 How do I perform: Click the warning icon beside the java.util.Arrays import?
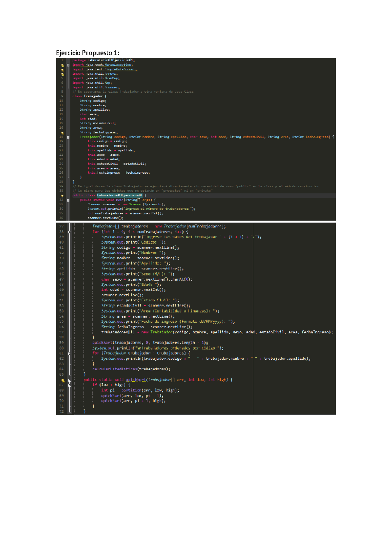coord(62,74)
